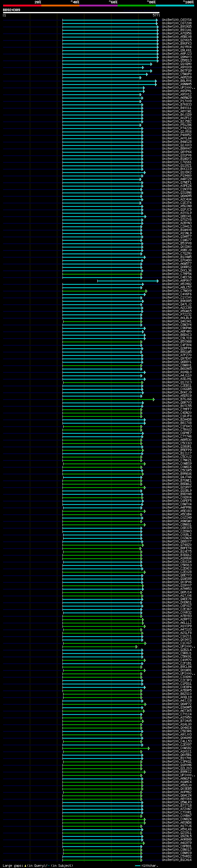Select hit label UniRef100_Q9LK61

(x=177, y=50)
